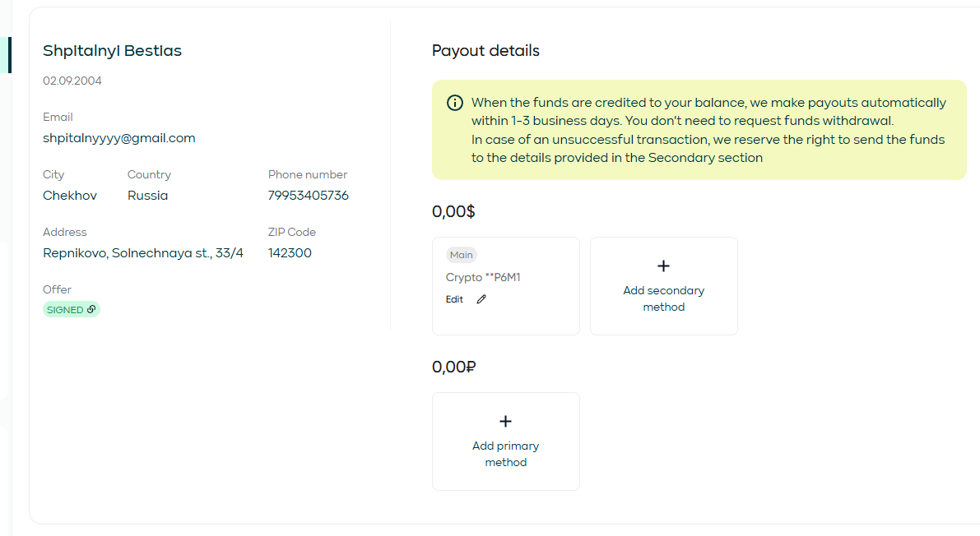Click the plus icon above Add primary method

click(506, 422)
